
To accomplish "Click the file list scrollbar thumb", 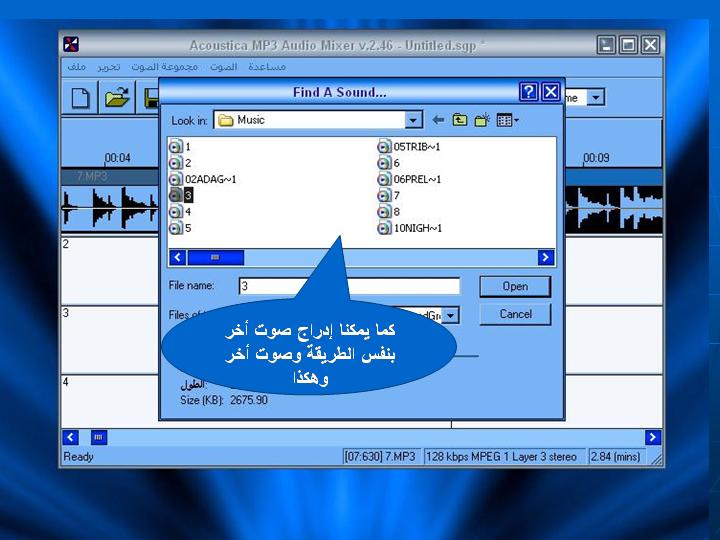I will pyautogui.click(x=215, y=257).
